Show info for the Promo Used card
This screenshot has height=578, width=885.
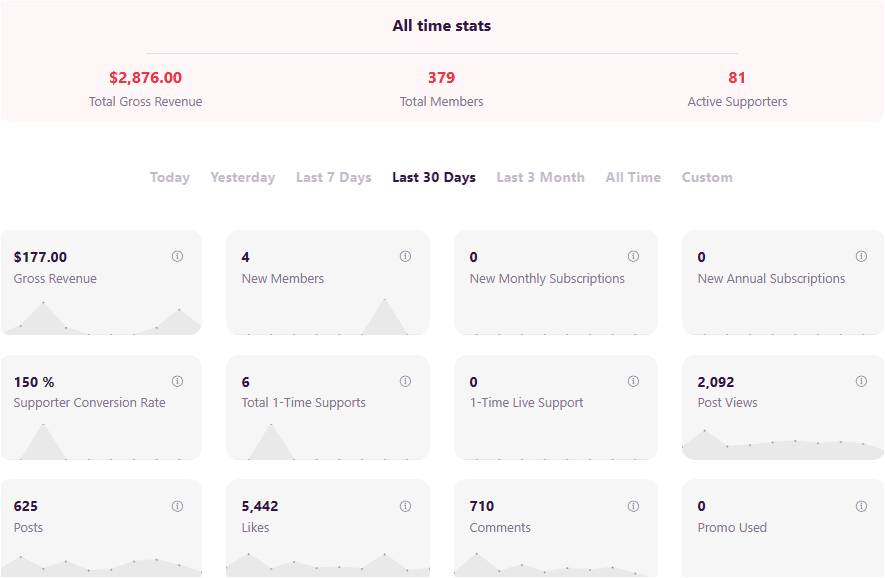pos(861,506)
